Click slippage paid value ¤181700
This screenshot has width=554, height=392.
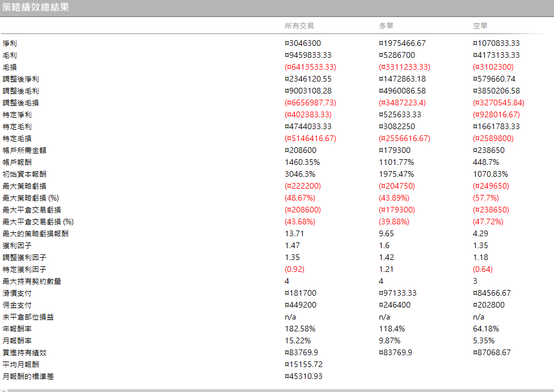point(301,293)
